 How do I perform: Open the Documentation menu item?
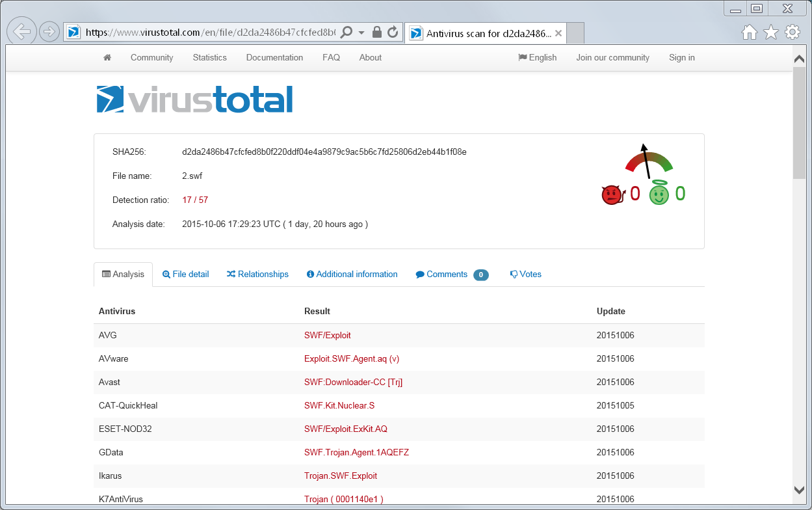click(x=274, y=57)
